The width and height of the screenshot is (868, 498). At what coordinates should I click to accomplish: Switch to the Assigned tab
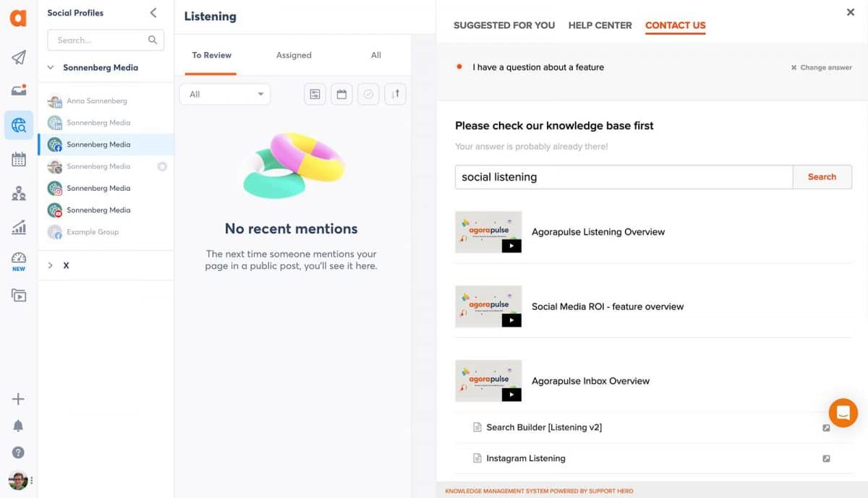point(294,55)
